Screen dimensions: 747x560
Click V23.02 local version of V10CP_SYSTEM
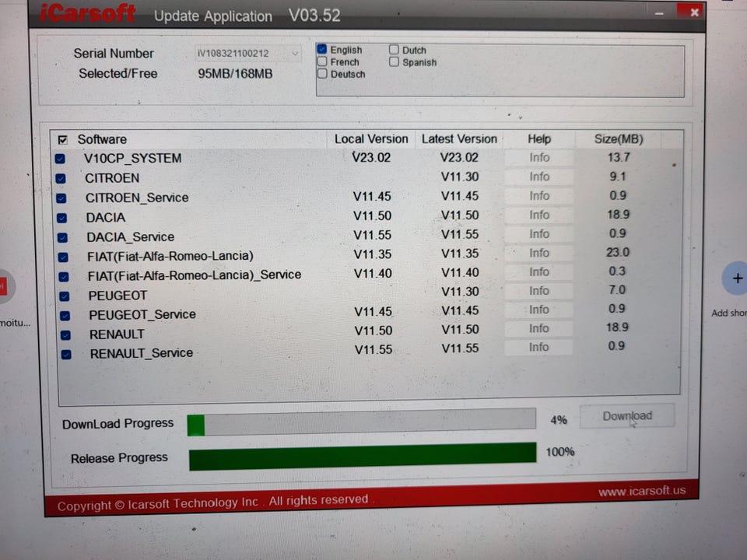pyautogui.click(x=371, y=158)
